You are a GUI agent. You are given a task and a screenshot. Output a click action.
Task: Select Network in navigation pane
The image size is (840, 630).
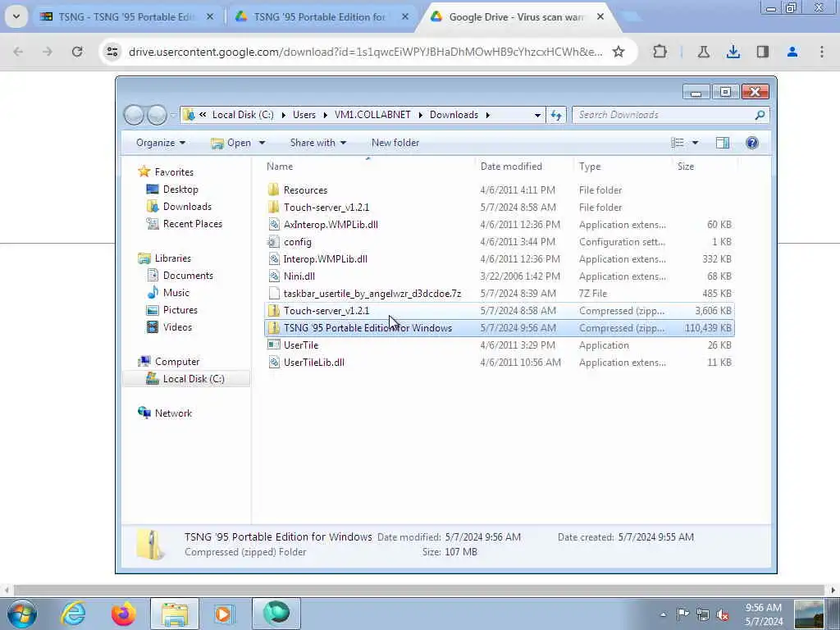(173, 413)
